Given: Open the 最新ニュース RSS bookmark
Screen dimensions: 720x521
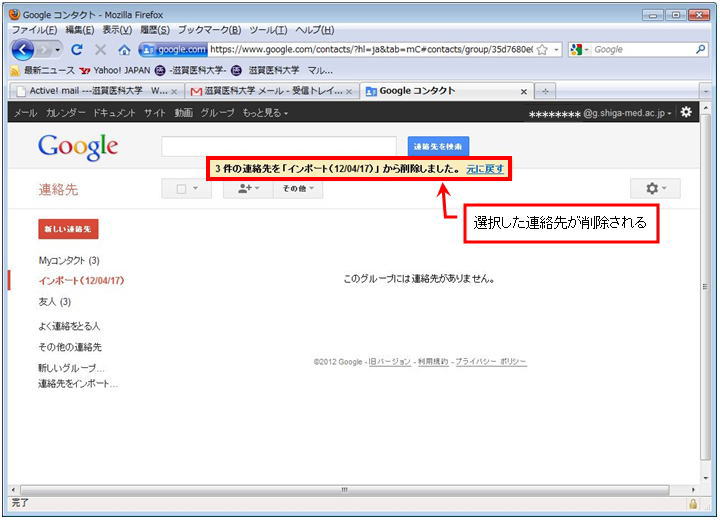Looking at the screenshot, I should point(42,70).
